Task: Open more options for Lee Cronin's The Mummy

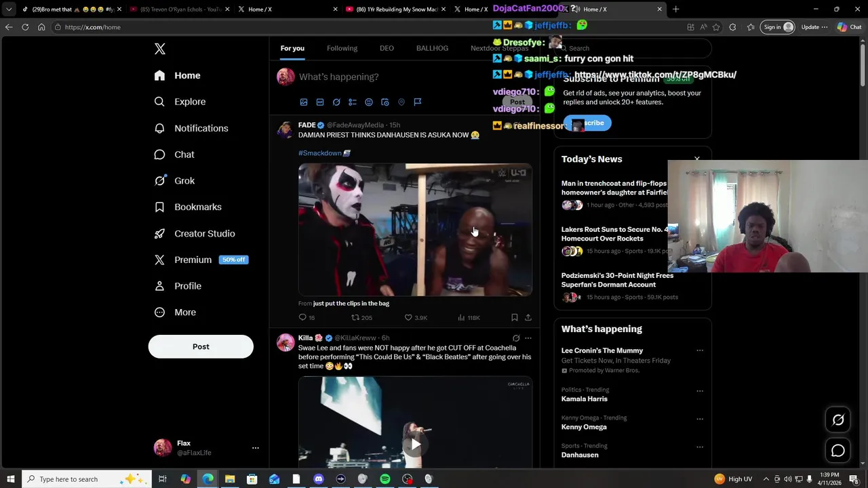Action: (x=700, y=350)
